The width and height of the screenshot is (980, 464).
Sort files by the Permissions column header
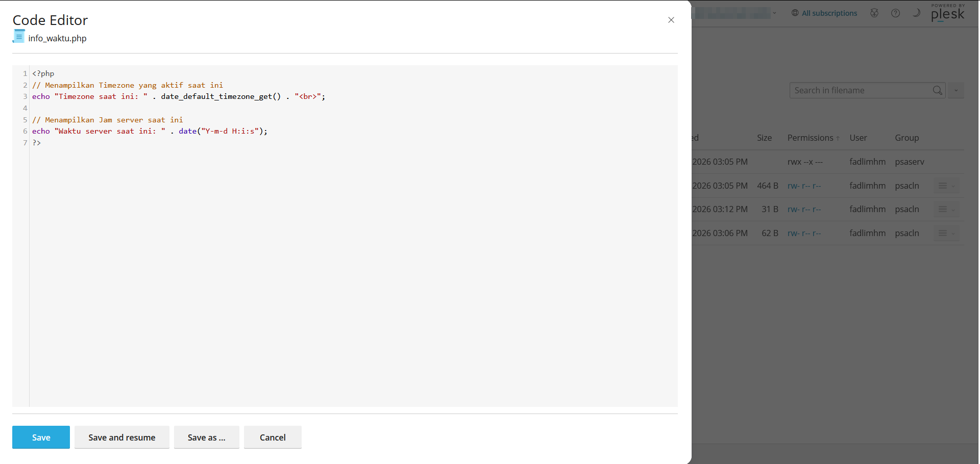coord(811,138)
